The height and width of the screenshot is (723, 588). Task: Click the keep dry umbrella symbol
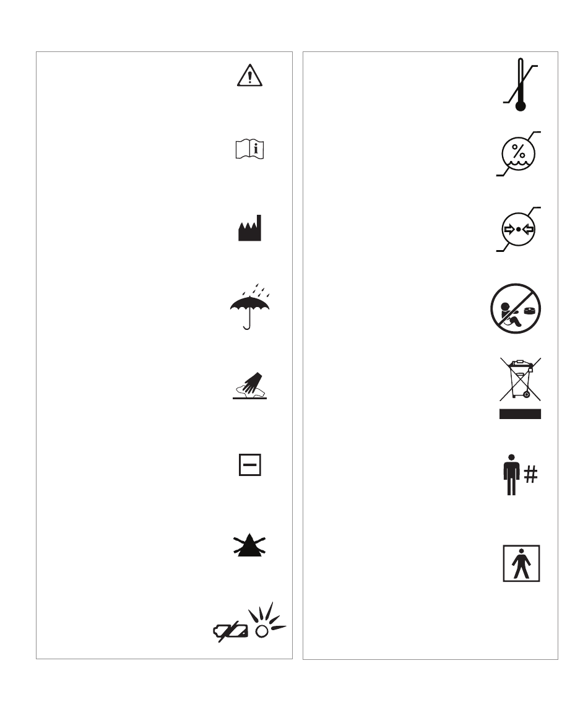(x=249, y=306)
